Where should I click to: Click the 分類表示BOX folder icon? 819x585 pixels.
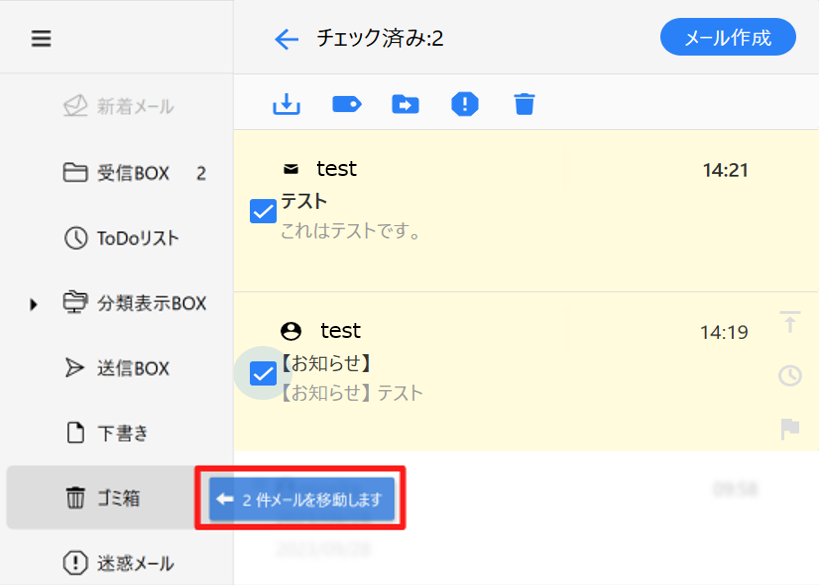tap(75, 302)
